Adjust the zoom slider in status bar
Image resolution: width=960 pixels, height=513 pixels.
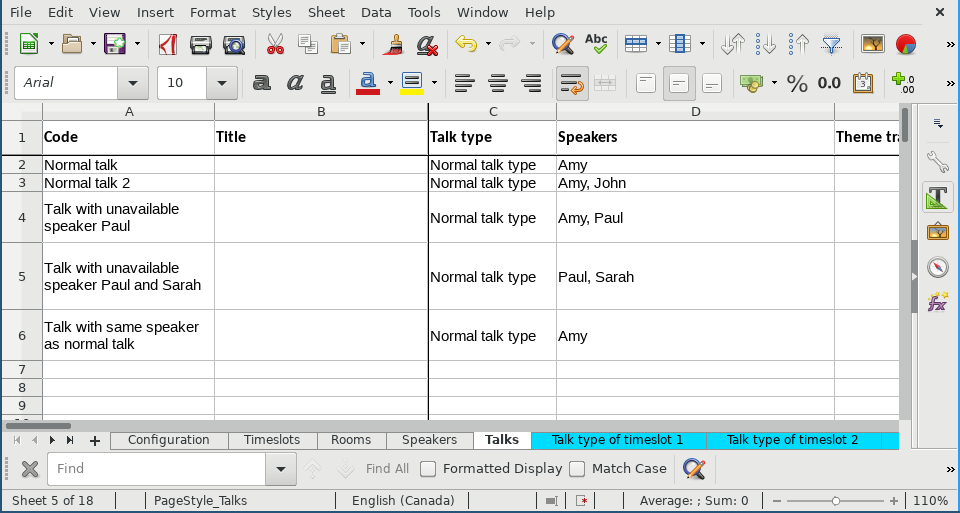[x=836, y=500]
